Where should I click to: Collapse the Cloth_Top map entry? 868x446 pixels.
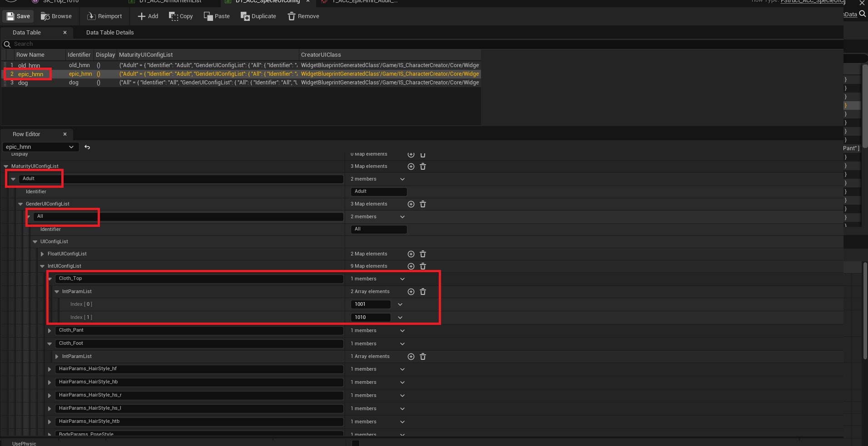pos(50,279)
